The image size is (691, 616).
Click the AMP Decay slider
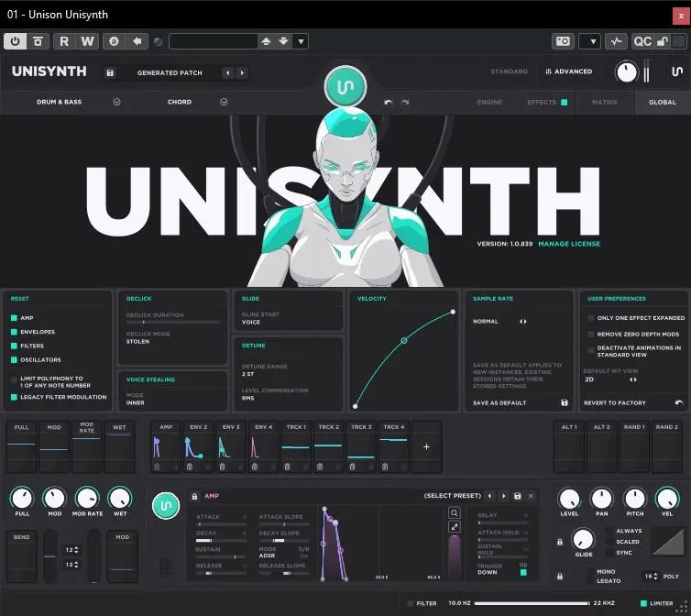click(x=221, y=541)
